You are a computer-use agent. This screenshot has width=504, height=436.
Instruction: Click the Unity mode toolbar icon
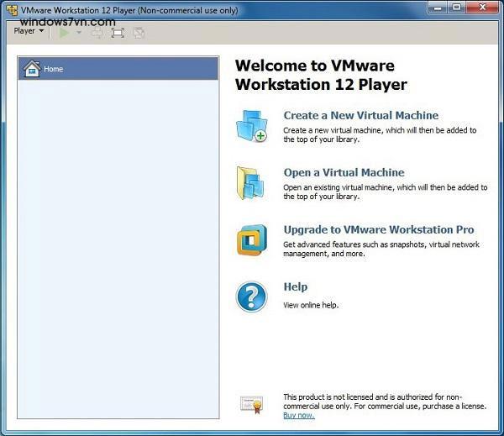click(139, 33)
